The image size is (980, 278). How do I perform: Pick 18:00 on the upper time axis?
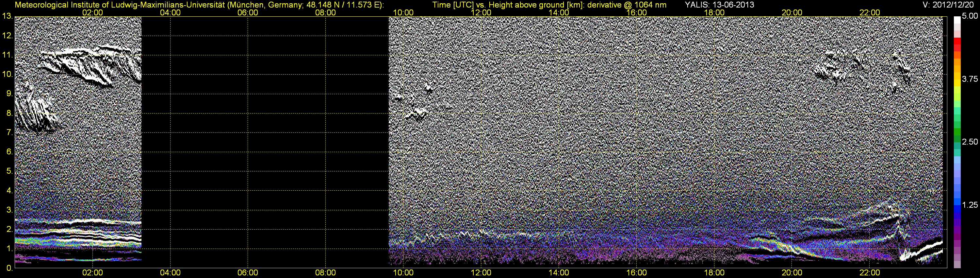tap(714, 12)
